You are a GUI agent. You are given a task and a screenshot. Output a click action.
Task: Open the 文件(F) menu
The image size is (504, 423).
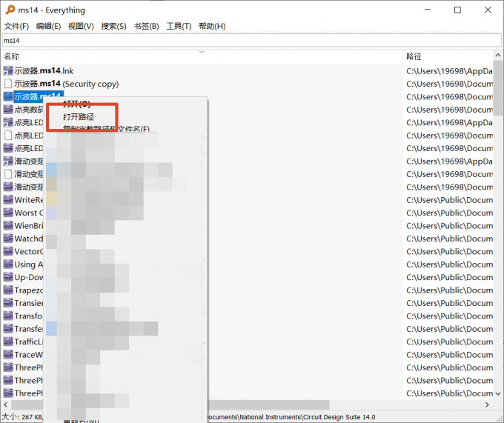[16, 26]
